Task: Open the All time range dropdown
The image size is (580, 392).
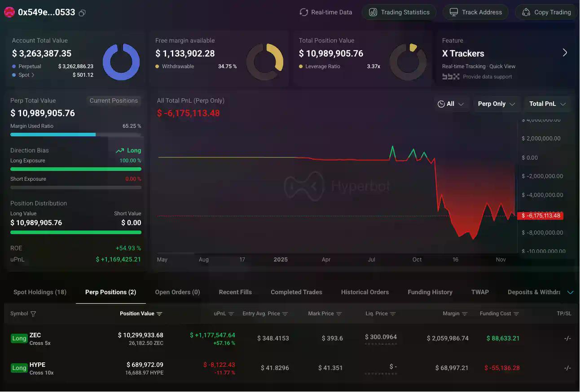Action: [451, 104]
